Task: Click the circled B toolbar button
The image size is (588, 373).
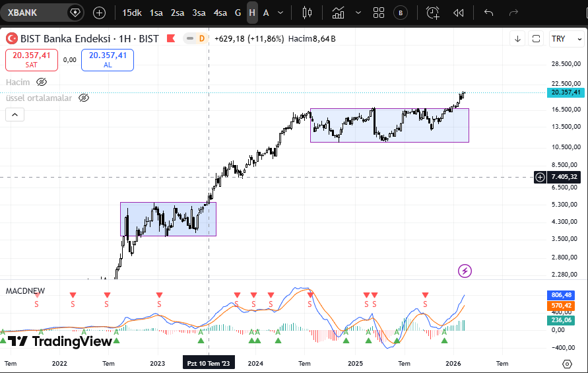Action: 401,13
